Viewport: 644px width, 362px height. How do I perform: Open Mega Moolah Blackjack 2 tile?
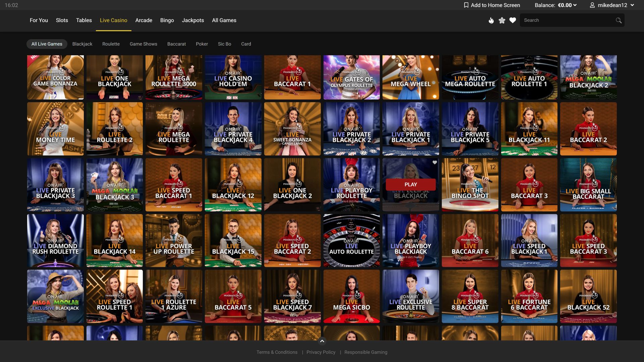(588, 77)
